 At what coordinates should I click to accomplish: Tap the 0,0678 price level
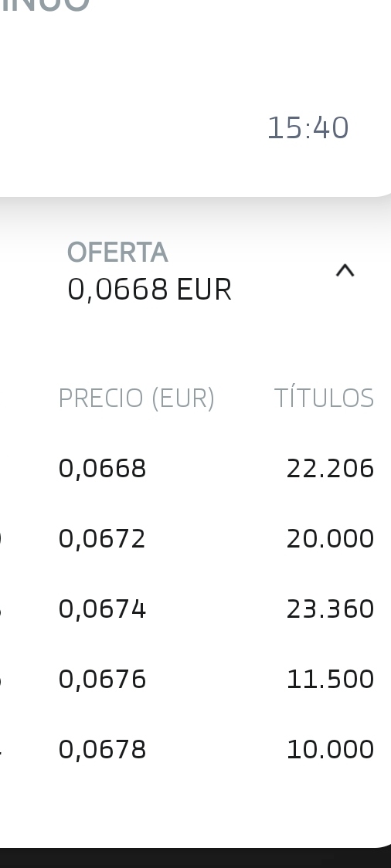(x=103, y=750)
